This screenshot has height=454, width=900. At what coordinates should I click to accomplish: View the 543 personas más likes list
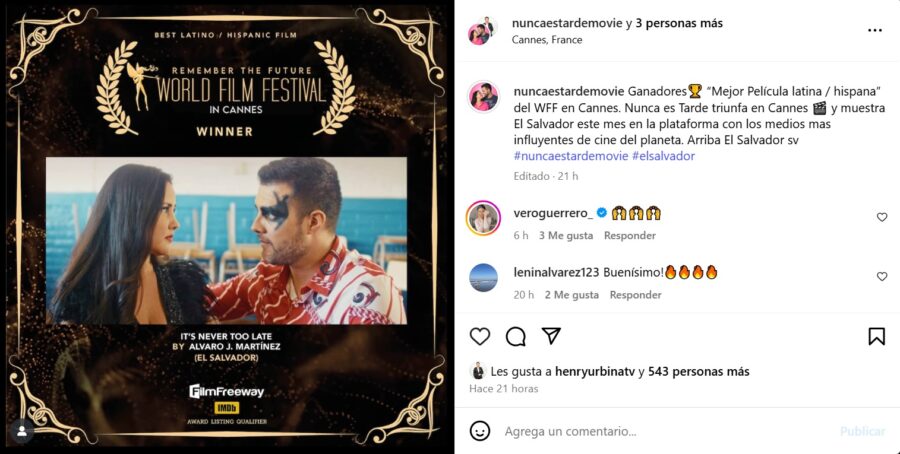699,372
